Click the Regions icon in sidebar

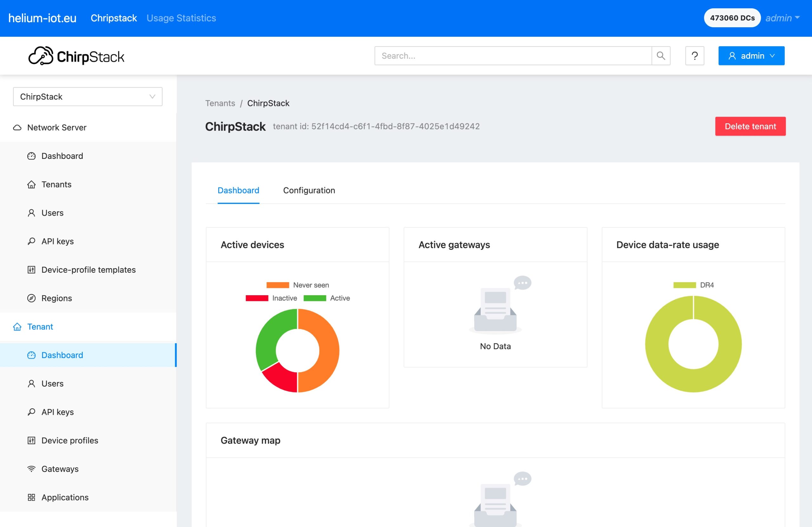point(31,297)
